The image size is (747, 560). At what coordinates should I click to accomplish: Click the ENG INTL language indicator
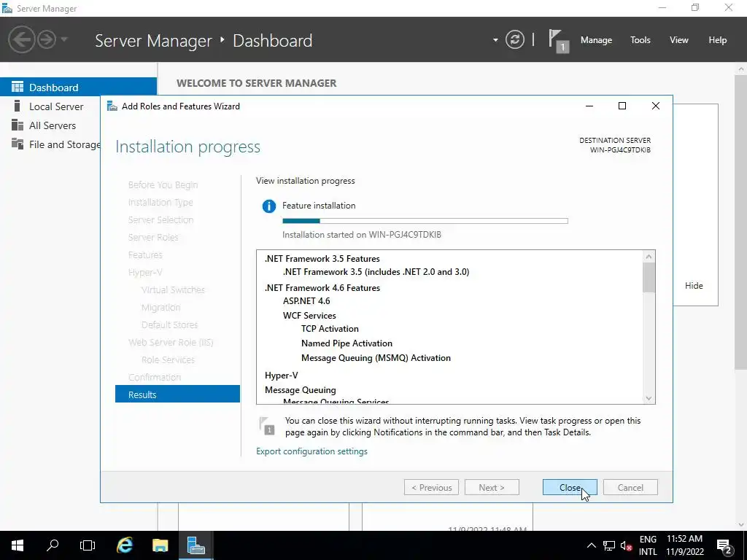tap(648, 545)
